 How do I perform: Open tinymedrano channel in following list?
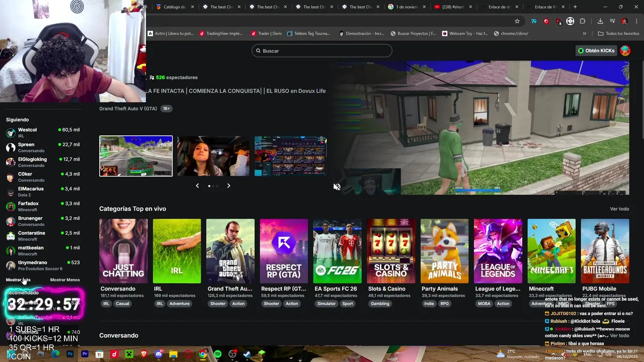43,265
